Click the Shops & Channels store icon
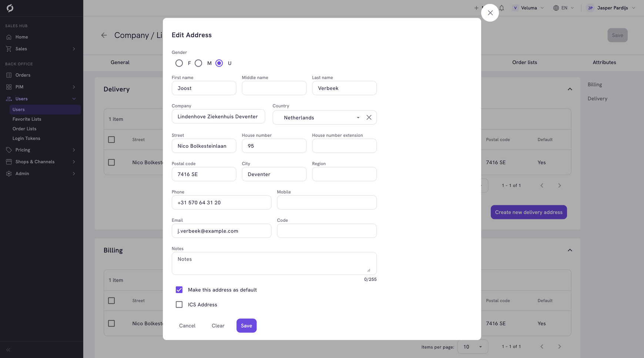This screenshot has width=644, height=358. (x=9, y=162)
